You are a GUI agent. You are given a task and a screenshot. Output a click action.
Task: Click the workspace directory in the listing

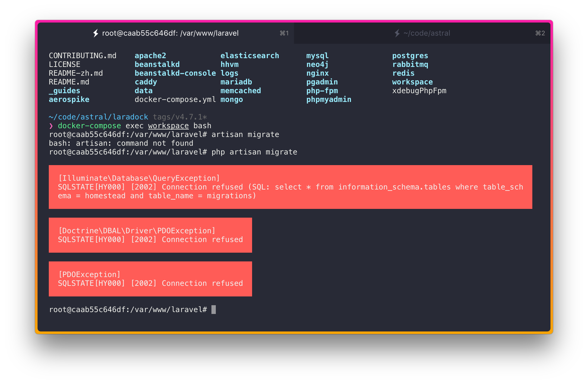(x=413, y=82)
